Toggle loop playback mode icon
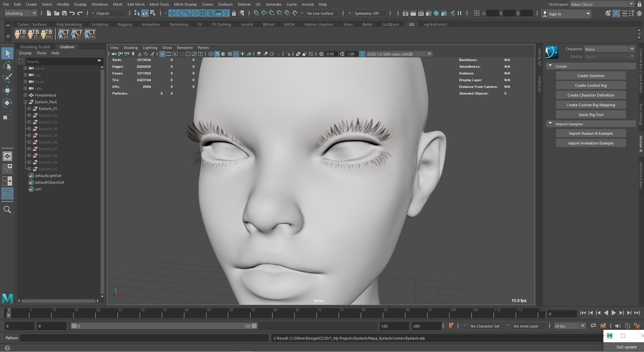Screen dimensions: 644x352 (593, 326)
